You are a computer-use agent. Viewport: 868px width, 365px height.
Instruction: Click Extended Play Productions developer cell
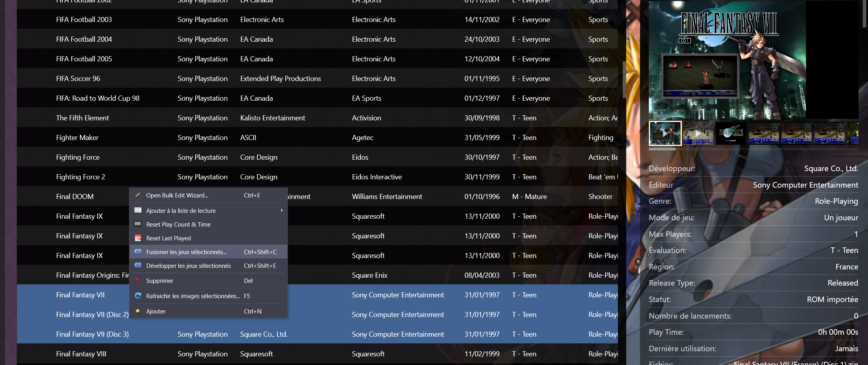coord(281,78)
